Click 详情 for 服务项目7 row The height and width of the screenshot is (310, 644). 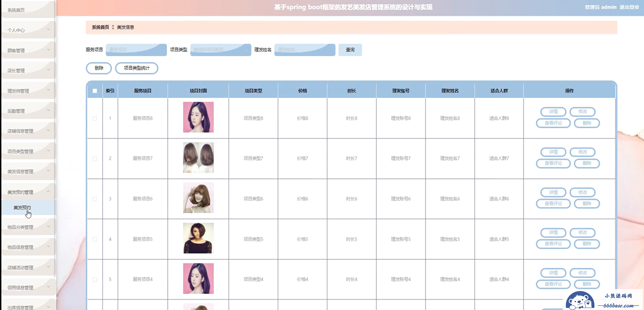553,152
